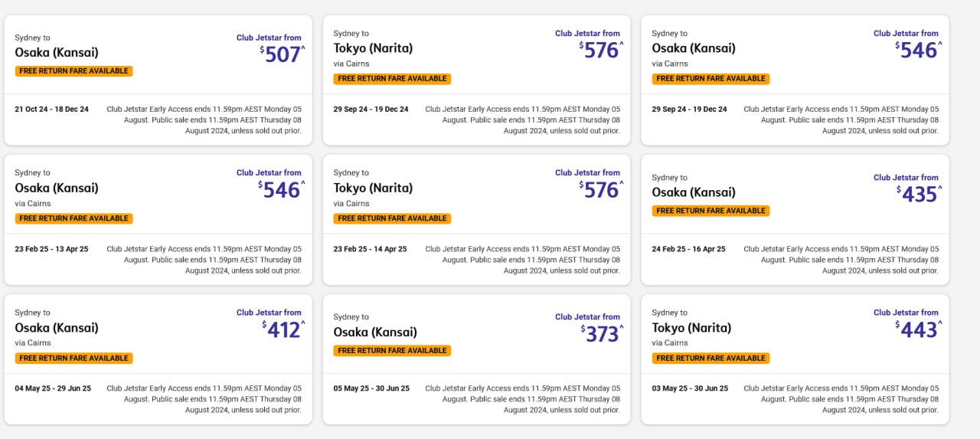Select travel dates 23 Feb 25 - 13 Apr 25
The image size is (980, 439).
point(51,249)
